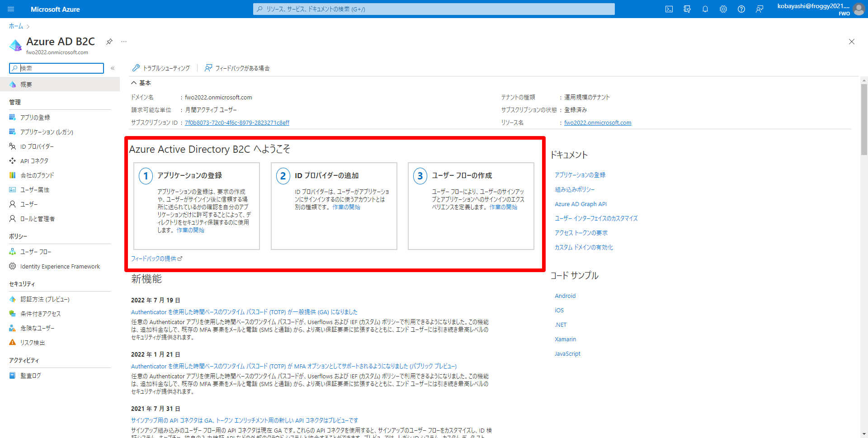Image resolution: width=868 pixels, height=438 pixels.
Task: Click the sidebar 検索 search field
Action: 57,68
